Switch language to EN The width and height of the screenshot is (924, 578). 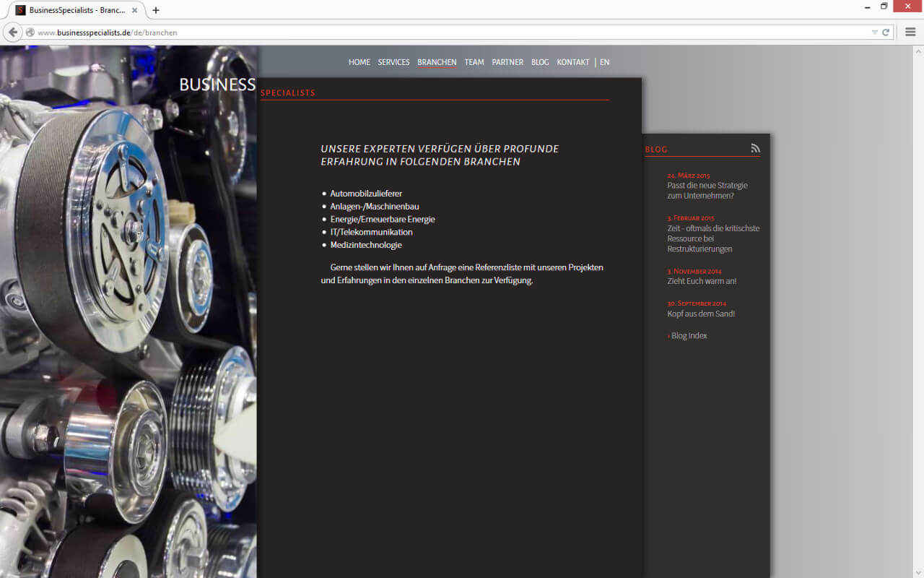point(604,62)
